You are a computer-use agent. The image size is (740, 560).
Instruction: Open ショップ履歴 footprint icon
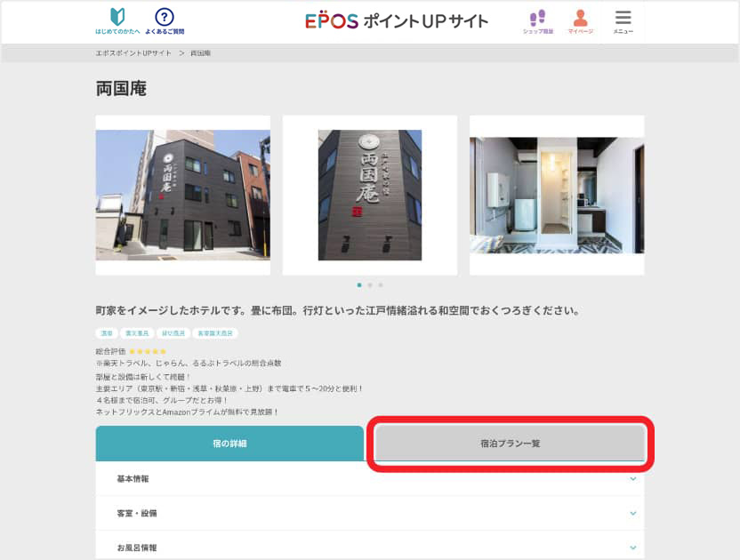click(x=537, y=20)
